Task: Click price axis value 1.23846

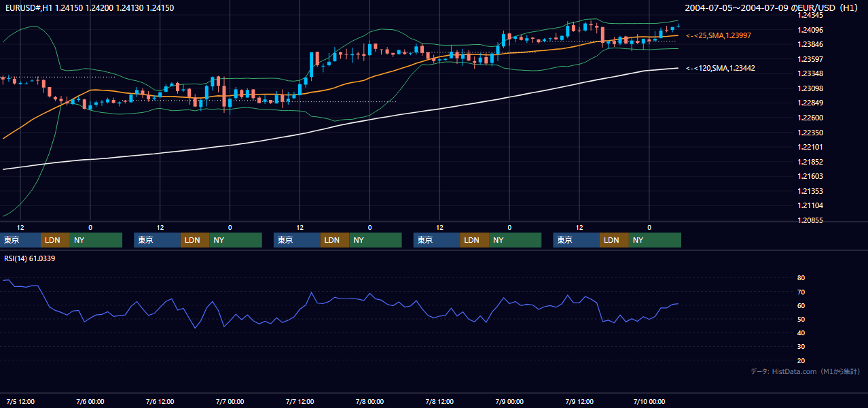Action: [810, 44]
